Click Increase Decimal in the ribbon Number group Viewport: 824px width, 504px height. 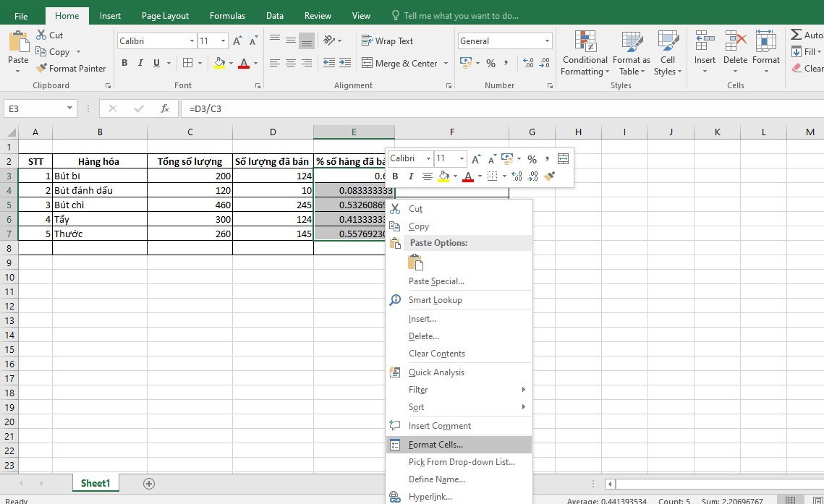pyautogui.click(x=527, y=64)
